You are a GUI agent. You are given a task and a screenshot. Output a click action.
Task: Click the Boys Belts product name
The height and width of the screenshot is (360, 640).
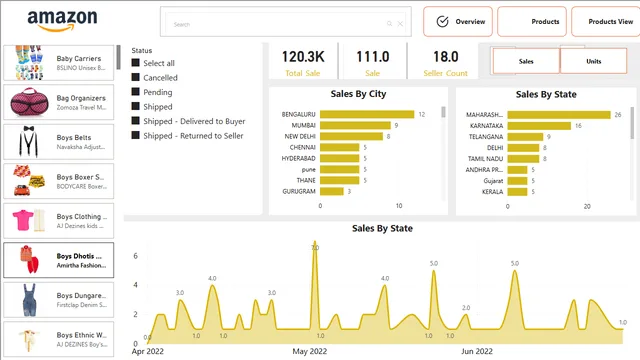[x=74, y=138]
